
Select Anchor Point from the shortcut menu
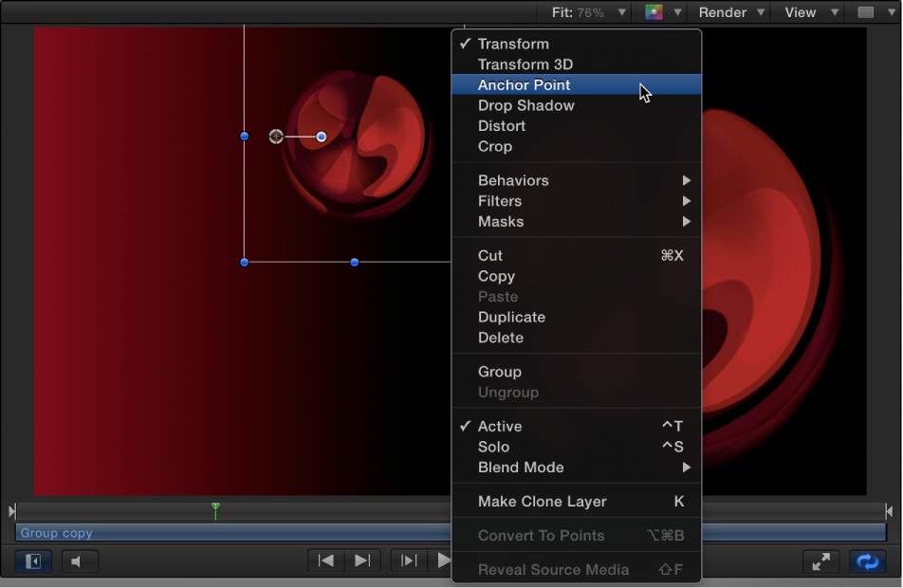525,84
